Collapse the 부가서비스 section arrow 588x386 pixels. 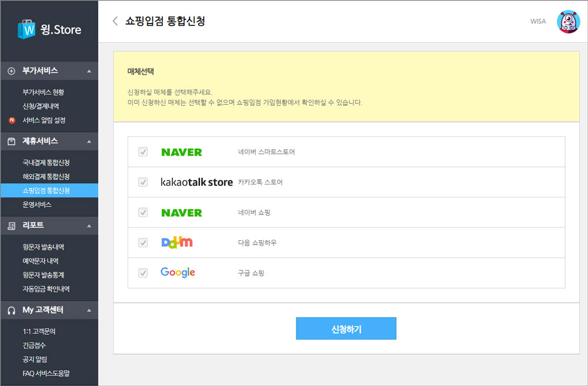coord(89,71)
